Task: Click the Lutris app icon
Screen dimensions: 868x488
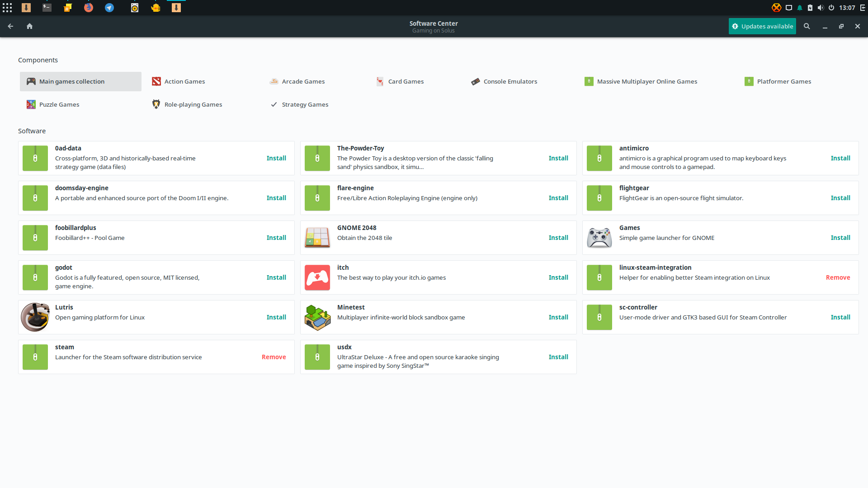Action: pyautogui.click(x=35, y=317)
